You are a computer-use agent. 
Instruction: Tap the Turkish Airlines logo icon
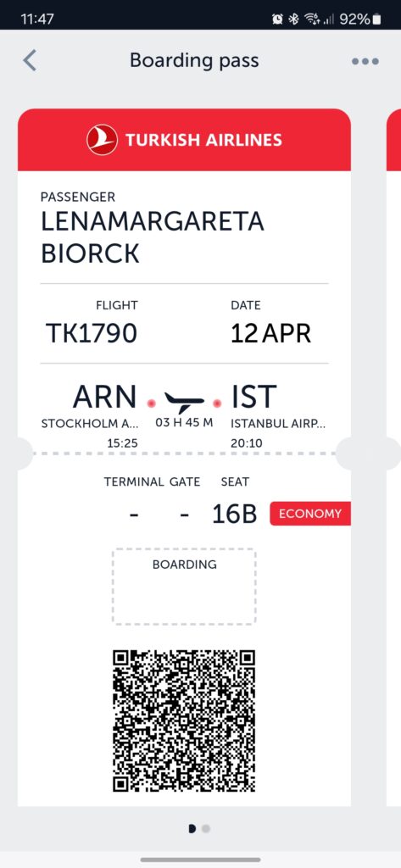point(102,140)
